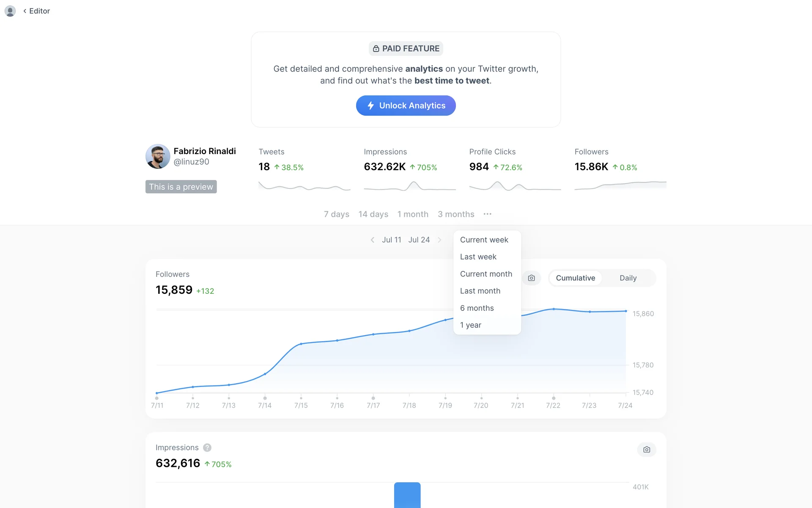Click Fabrizio Rinaldi's profile photo
Viewport: 812px width, 508px height.
click(x=158, y=157)
